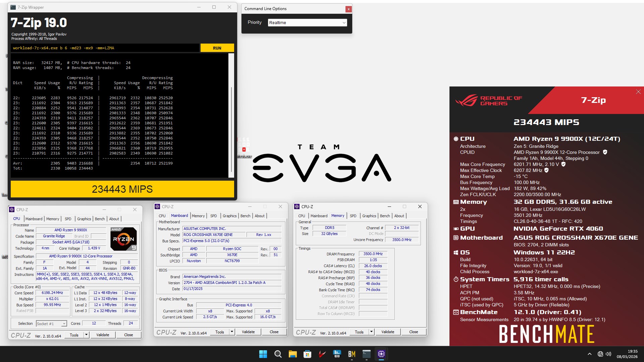
Task: Click the CPUID verified shield icon
Action: [x=605, y=152]
